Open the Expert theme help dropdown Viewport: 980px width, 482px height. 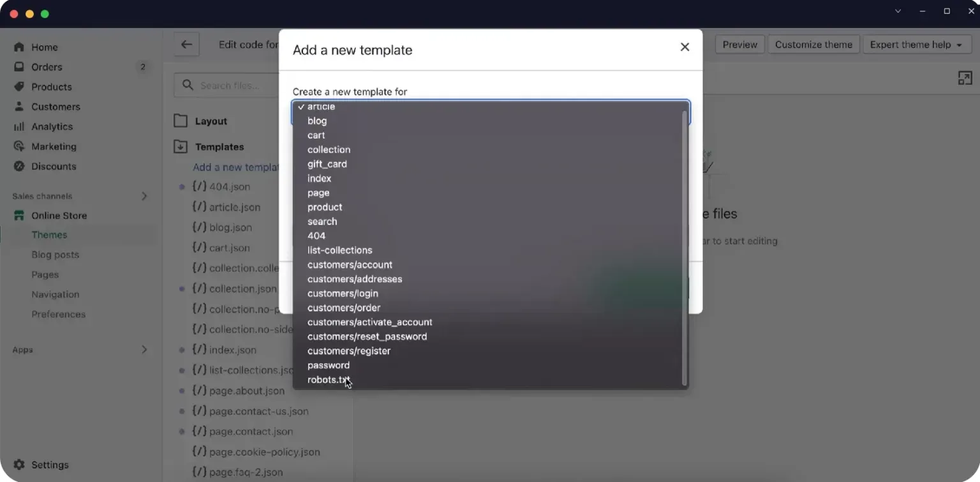click(917, 45)
